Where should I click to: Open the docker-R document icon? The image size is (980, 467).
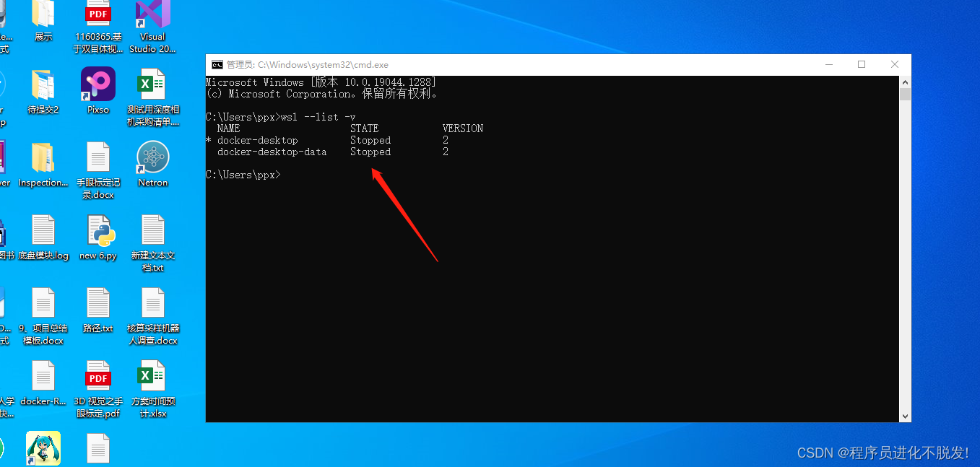pyautogui.click(x=43, y=375)
